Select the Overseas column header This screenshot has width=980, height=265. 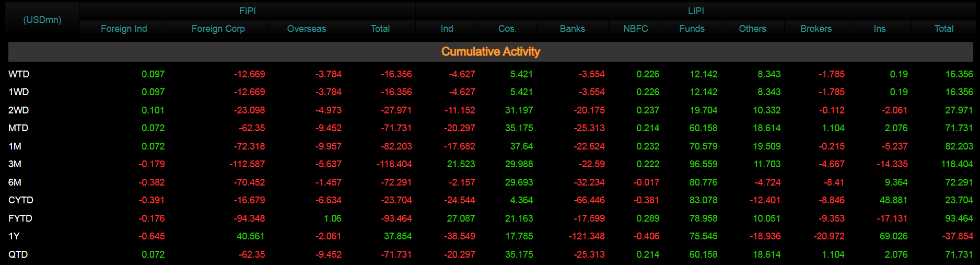tap(306, 29)
